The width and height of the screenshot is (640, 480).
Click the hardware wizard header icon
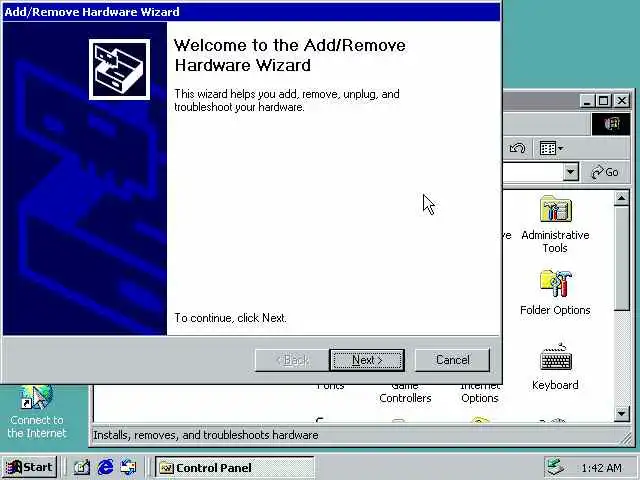[119, 69]
